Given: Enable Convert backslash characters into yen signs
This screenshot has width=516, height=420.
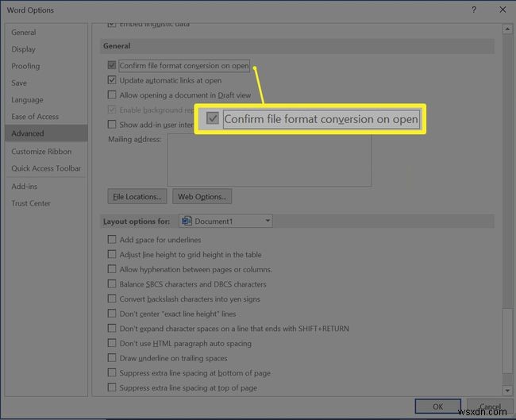Looking at the screenshot, I should pos(112,299).
